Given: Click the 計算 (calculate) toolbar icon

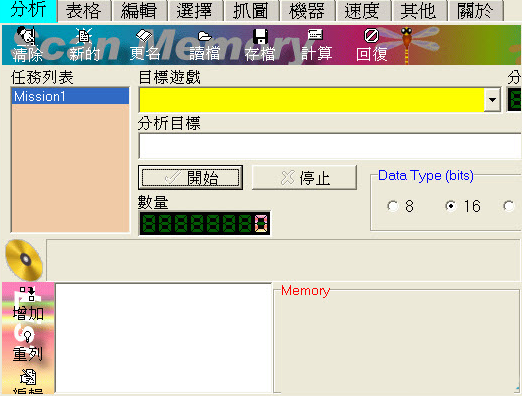Looking at the screenshot, I should 316,44.
